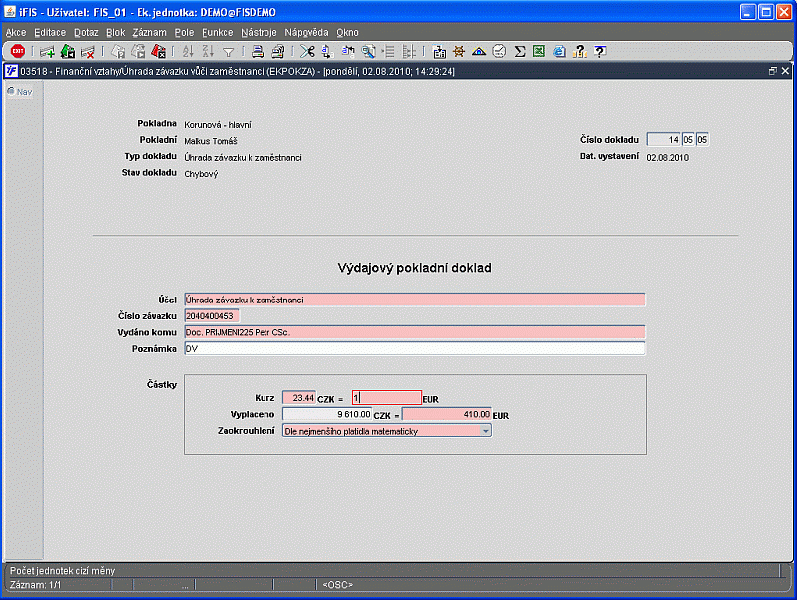
Task: Open the Pole menu
Action: 184,33
